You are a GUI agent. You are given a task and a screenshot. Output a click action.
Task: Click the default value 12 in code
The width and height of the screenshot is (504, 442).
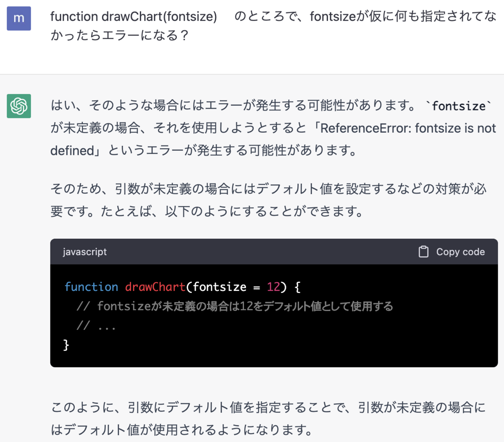[273, 287]
